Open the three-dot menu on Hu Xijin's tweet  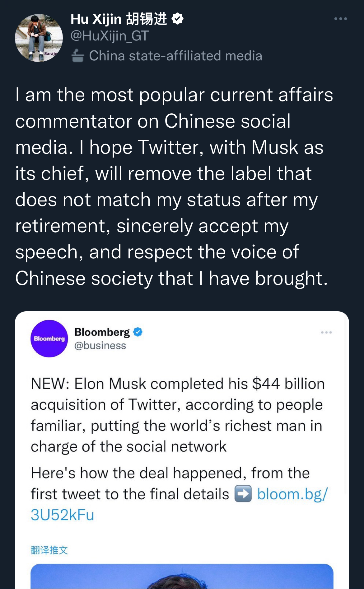click(x=341, y=19)
